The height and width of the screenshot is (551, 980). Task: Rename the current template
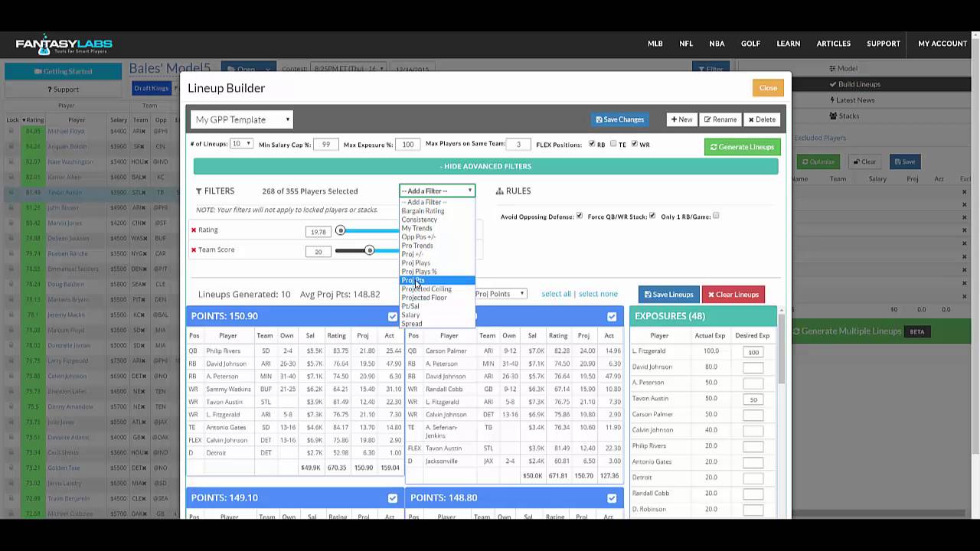pos(720,119)
